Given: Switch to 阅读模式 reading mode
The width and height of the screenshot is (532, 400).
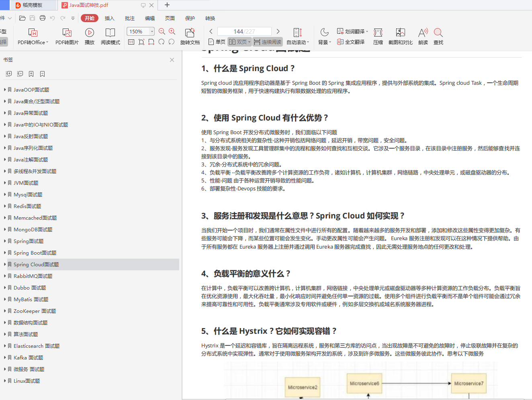Looking at the screenshot, I should pyautogui.click(x=110, y=37).
